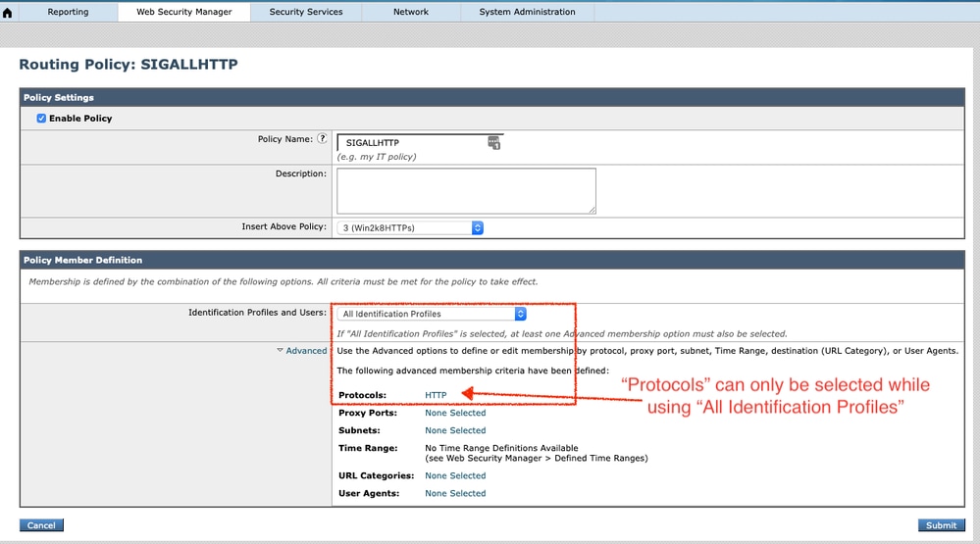Screen dimensions: 980x544
Task: Click None Selected link for User Agents
Action: tap(455, 493)
